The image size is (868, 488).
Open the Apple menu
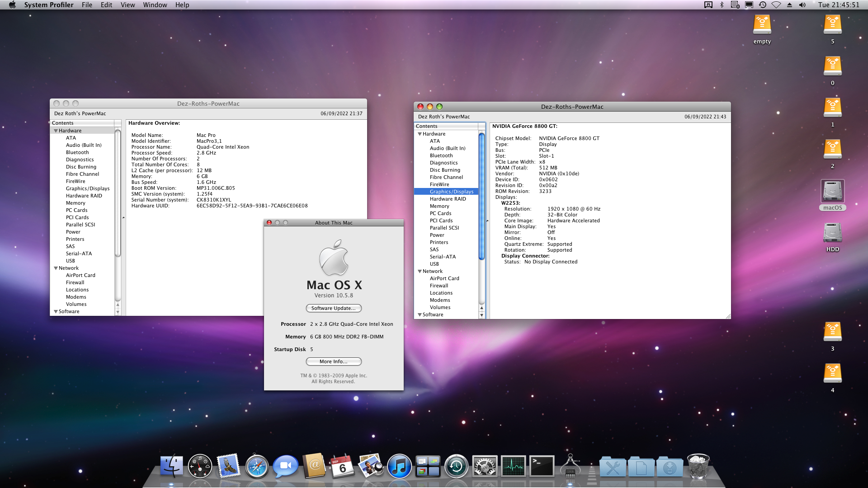(12, 5)
